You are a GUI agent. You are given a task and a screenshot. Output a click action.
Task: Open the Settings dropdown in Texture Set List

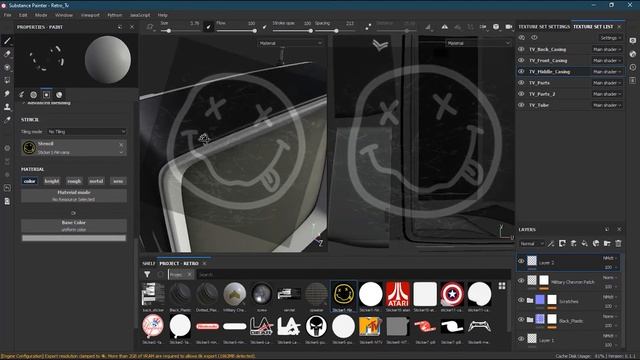(610, 38)
